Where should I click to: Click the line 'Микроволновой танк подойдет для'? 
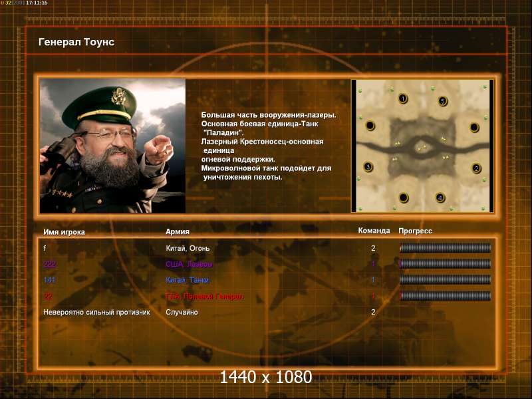pos(267,168)
